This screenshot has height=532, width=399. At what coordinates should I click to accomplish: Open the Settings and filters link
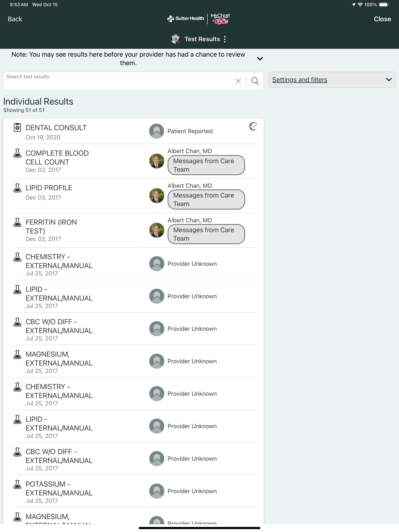(300, 80)
